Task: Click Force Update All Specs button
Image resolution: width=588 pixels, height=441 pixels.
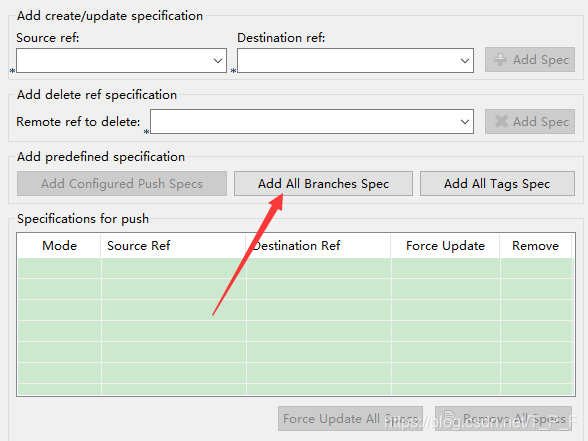Action: (350, 418)
